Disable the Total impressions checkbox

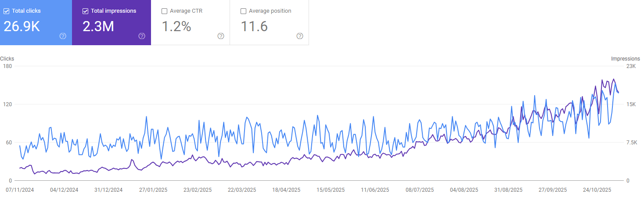coord(86,11)
